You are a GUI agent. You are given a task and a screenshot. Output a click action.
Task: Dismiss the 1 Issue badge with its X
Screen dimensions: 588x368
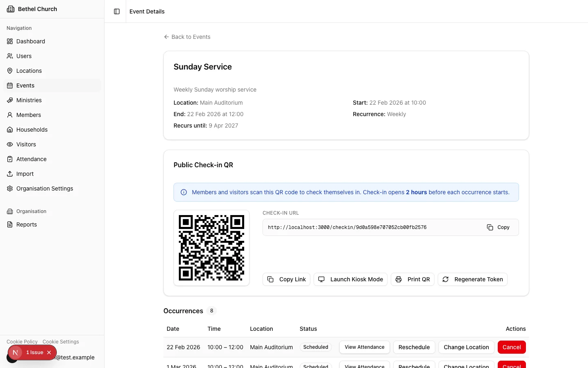coord(49,352)
